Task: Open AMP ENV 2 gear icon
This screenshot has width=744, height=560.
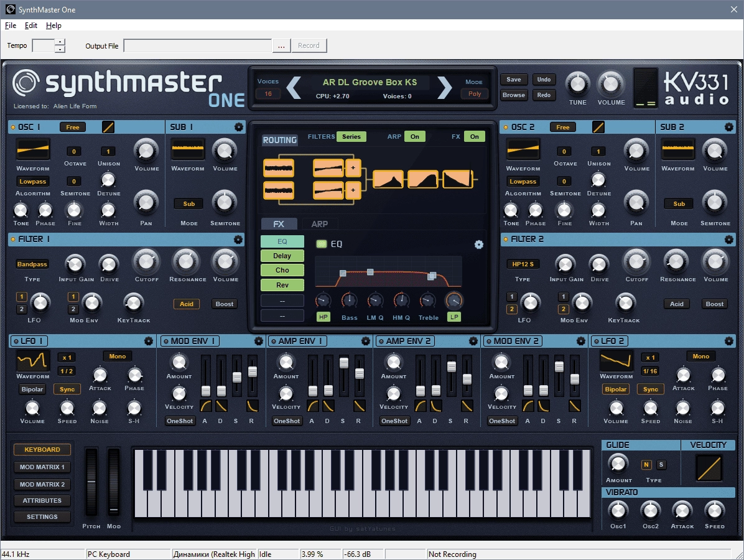Action: pos(473,341)
